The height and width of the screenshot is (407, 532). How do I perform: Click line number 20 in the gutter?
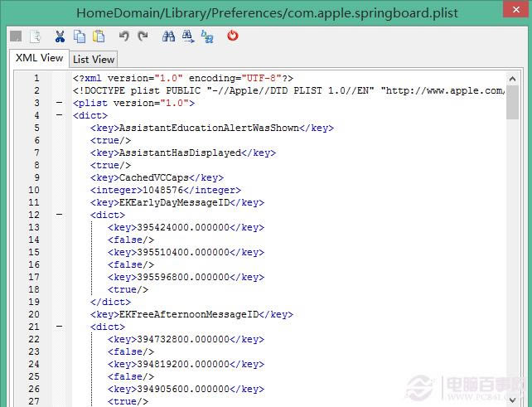coord(34,314)
